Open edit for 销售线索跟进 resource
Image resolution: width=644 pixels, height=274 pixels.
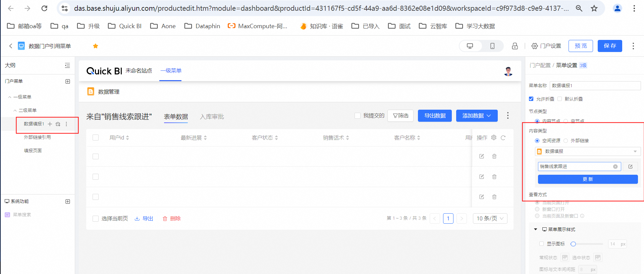tap(631, 167)
